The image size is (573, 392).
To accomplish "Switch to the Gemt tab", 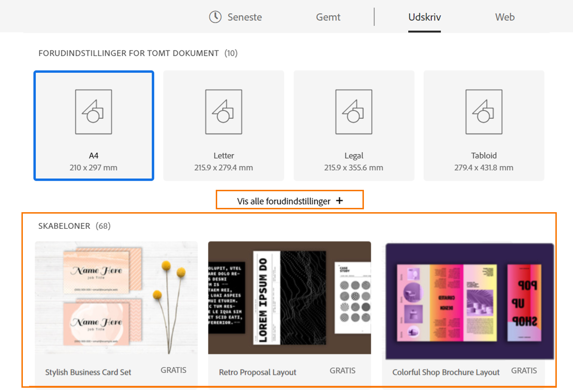I will pyautogui.click(x=328, y=17).
